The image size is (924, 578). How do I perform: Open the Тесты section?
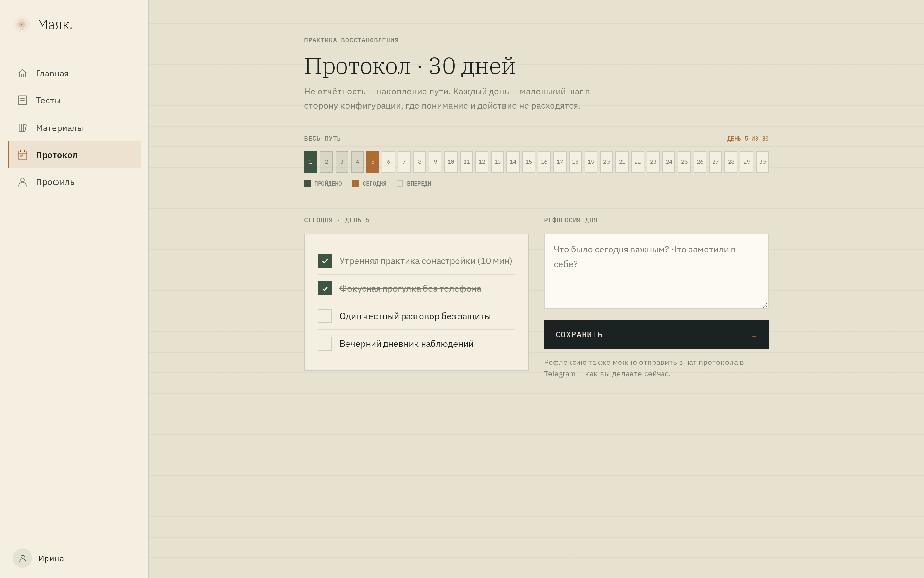(x=74, y=101)
